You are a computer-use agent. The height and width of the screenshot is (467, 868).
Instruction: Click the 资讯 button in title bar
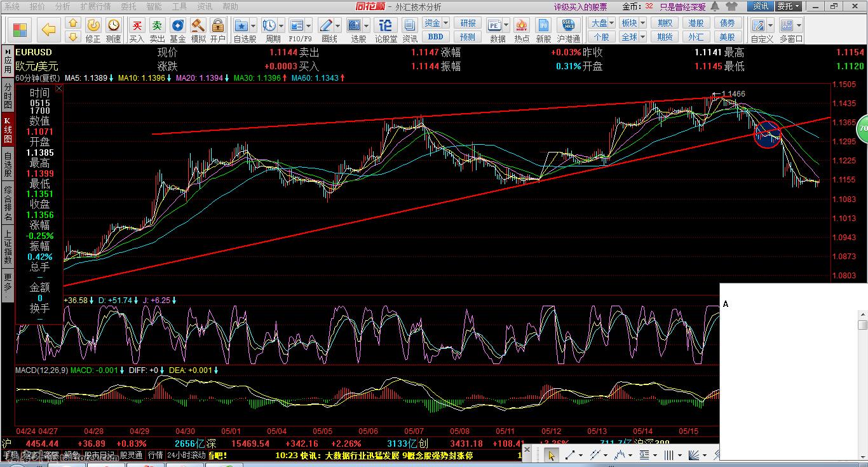[761, 6]
